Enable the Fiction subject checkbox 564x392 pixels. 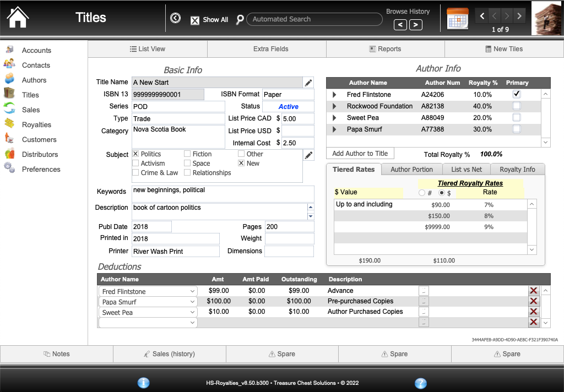click(187, 154)
